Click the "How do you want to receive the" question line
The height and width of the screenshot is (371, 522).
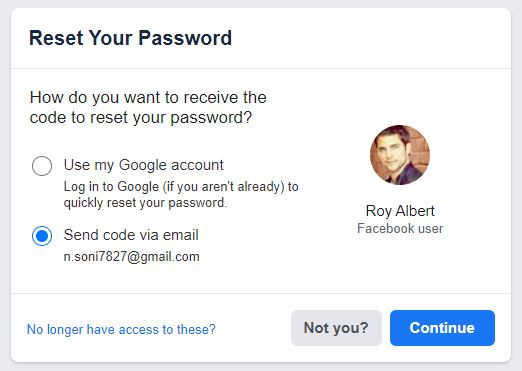(148, 98)
